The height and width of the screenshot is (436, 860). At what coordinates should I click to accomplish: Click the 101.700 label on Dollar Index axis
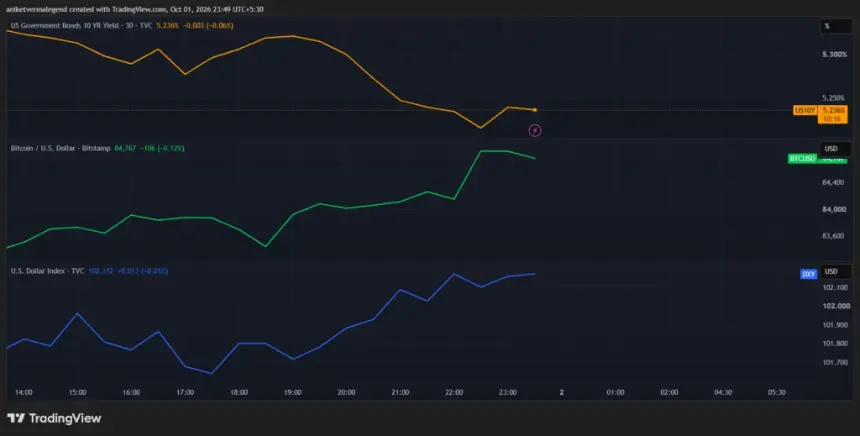click(835, 362)
